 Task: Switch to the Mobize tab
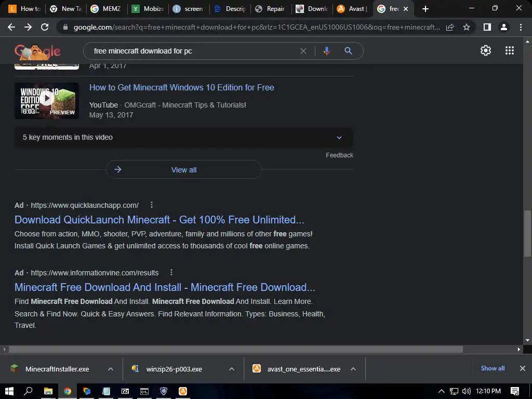click(x=148, y=9)
